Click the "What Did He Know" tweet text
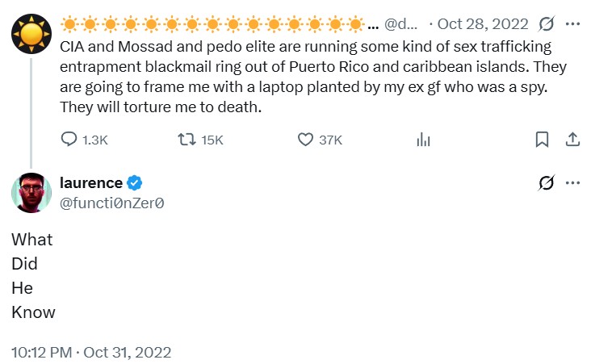591x364 pixels. coord(33,276)
